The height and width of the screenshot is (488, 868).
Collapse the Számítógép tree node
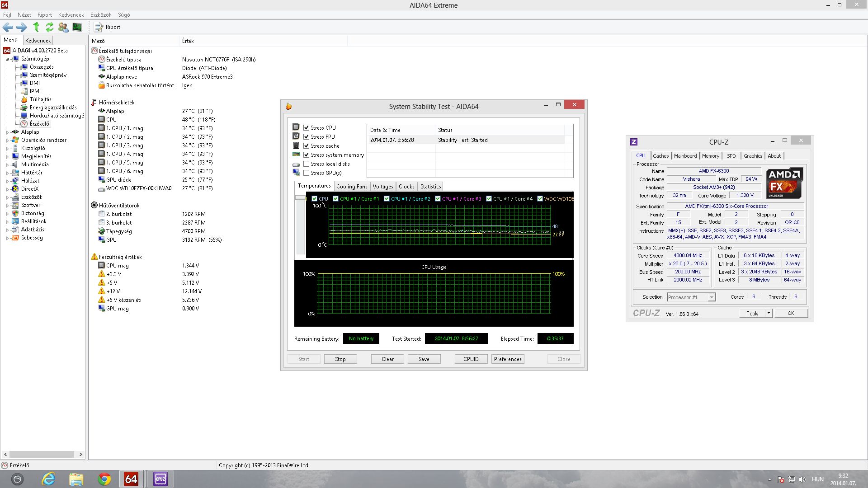pos(7,59)
